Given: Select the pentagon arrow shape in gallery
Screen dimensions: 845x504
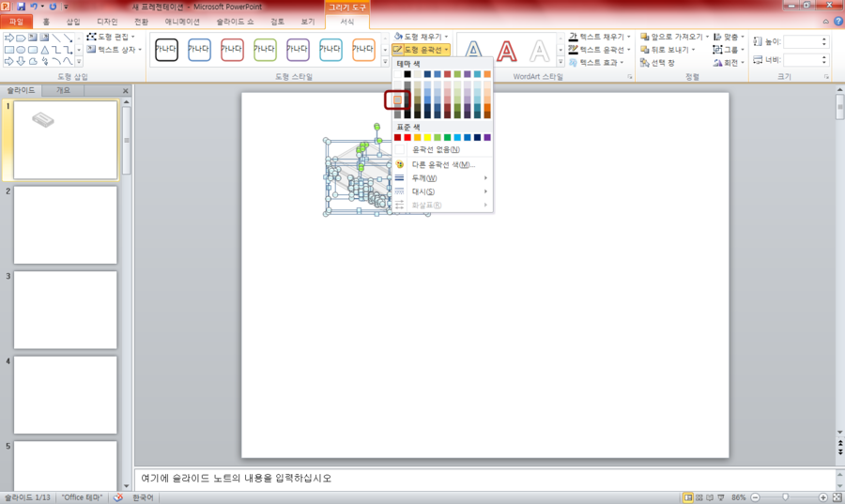Looking at the screenshot, I should click(21, 38).
